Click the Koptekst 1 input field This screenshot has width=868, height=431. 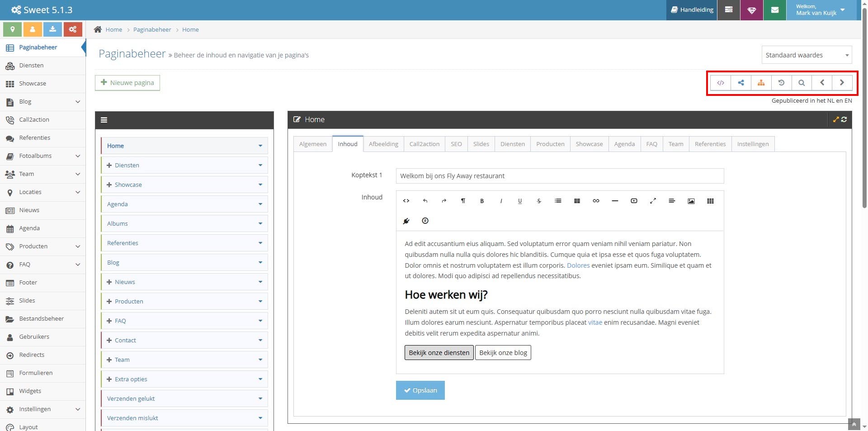[560, 176]
